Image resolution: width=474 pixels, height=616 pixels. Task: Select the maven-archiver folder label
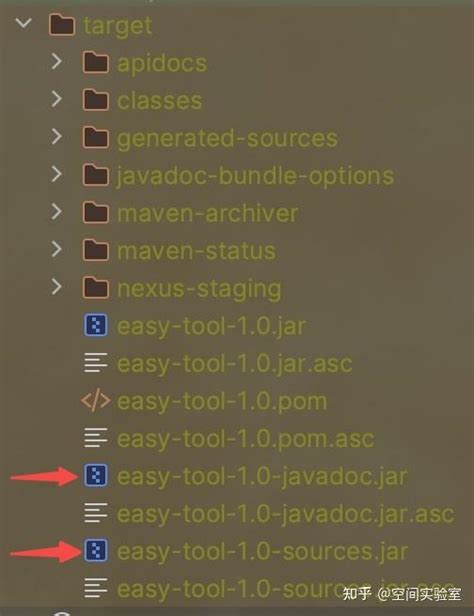coord(207,213)
